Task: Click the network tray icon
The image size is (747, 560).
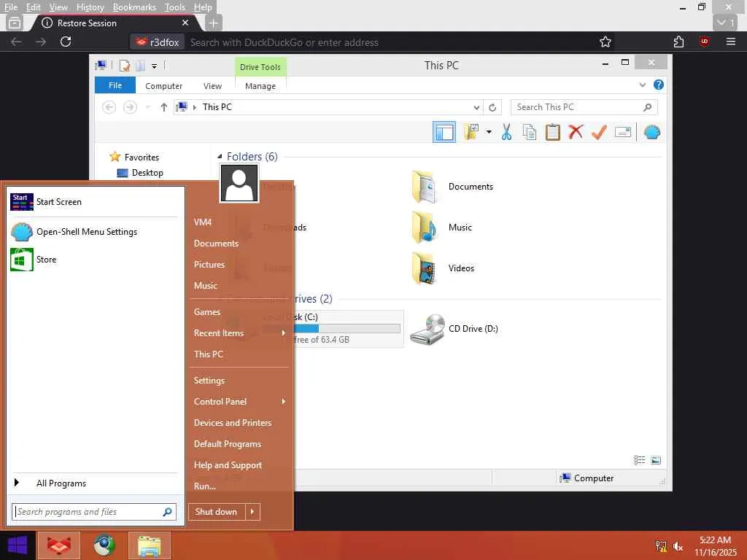Action: click(x=661, y=546)
